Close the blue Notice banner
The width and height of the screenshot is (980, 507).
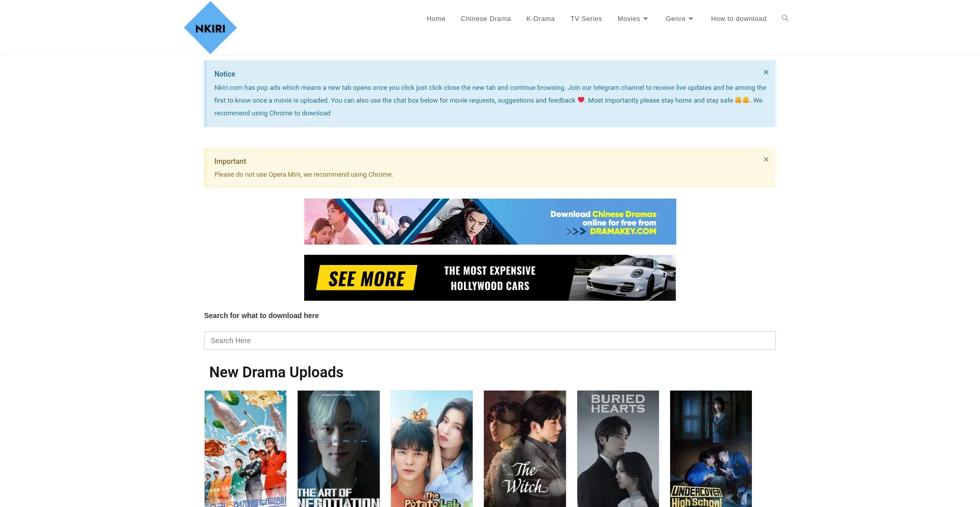click(766, 73)
